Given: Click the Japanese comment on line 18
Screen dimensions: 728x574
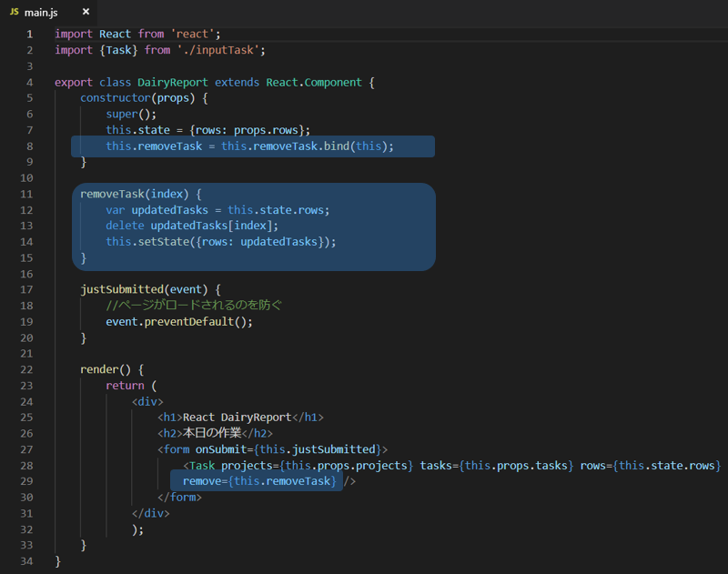Looking at the screenshot, I should tap(194, 306).
